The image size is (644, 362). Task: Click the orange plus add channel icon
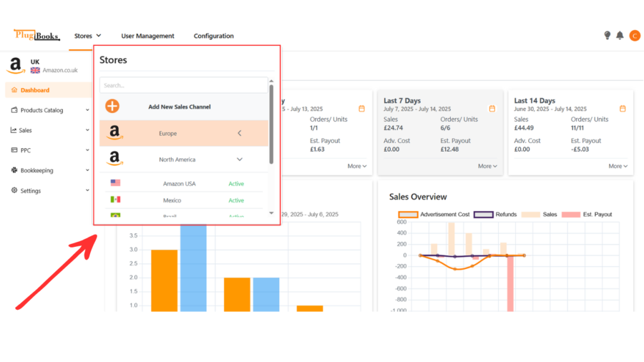[112, 106]
